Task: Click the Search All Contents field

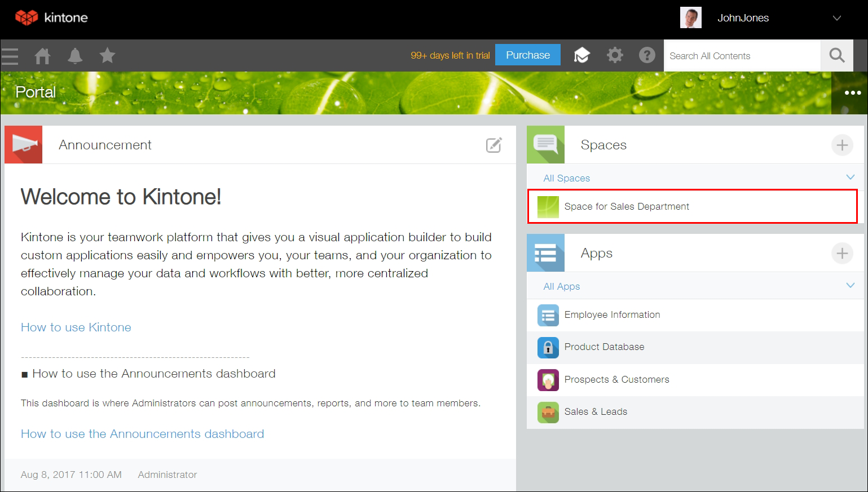Action: coord(742,55)
